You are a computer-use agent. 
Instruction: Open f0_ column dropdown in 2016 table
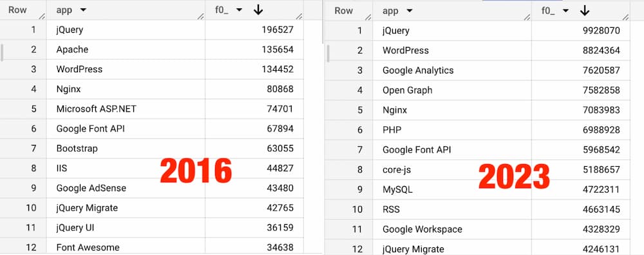click(x=239, y=10)
